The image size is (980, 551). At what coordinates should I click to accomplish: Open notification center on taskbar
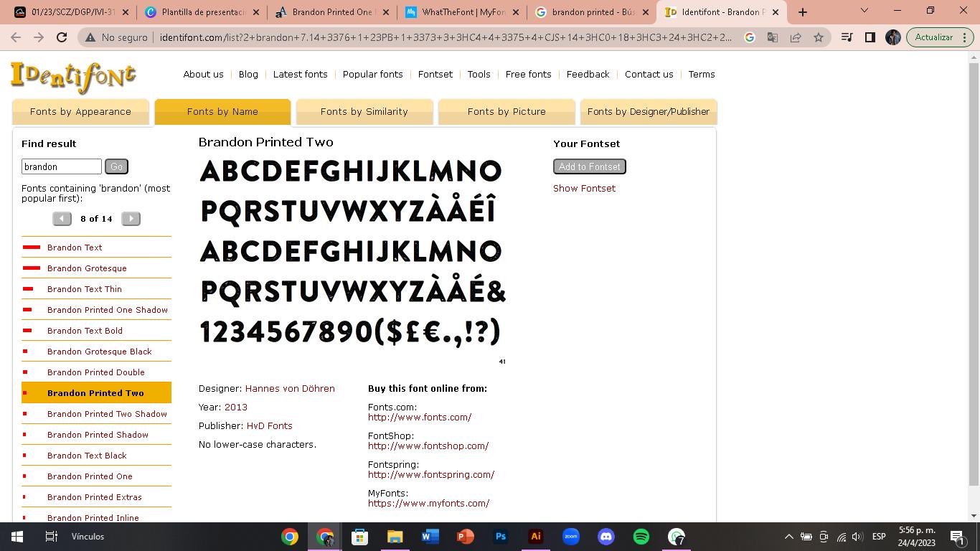click(957, 537)
